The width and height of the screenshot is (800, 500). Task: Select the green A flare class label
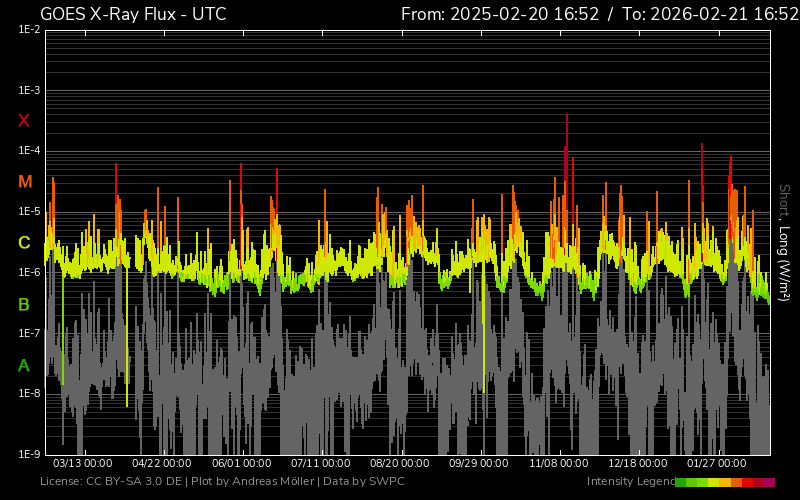[x=24, y=366]
